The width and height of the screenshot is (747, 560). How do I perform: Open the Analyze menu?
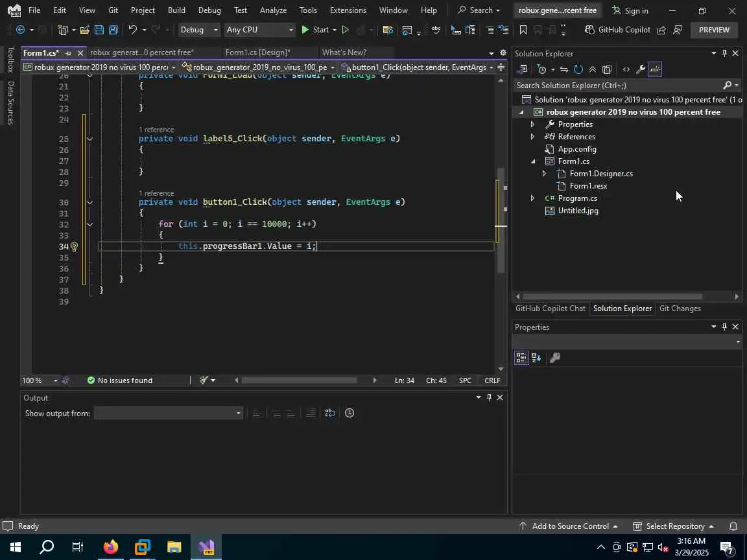[273, 10]
